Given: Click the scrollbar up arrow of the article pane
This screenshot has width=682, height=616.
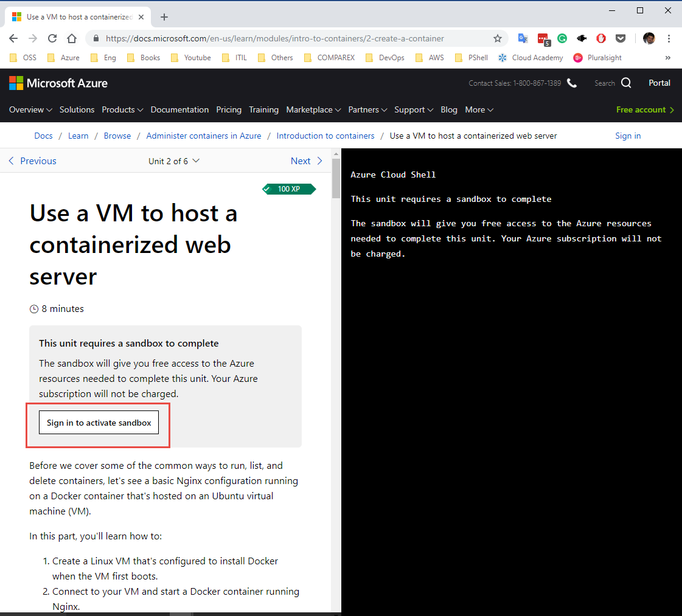Looking at the screenshot, I should (x=336, y=154).
